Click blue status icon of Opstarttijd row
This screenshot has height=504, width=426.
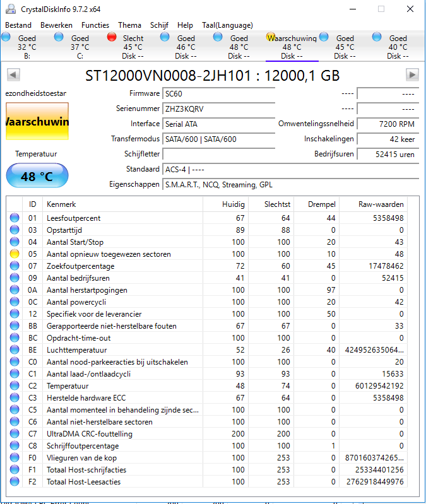pos(15,230)
